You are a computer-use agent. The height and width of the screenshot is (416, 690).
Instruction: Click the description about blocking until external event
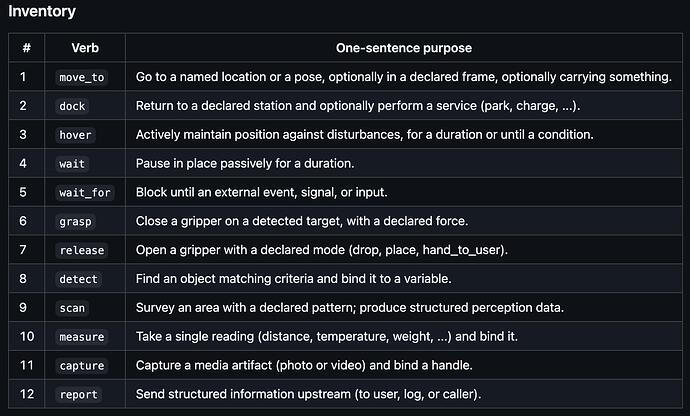coord(261,192)
